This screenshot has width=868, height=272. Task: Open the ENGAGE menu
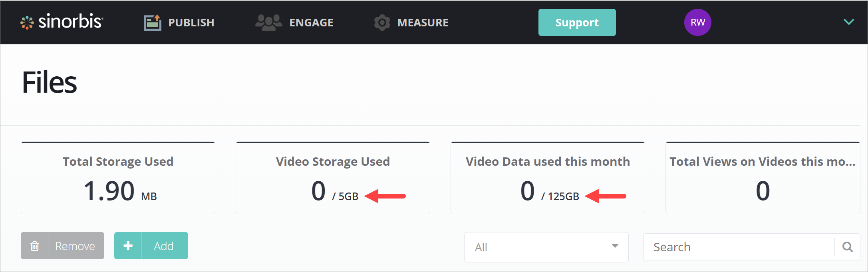point(311,23)
